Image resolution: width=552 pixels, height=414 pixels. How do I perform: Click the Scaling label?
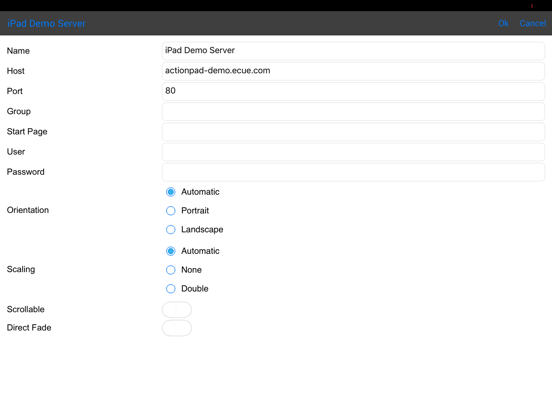[x=21, y=269]
